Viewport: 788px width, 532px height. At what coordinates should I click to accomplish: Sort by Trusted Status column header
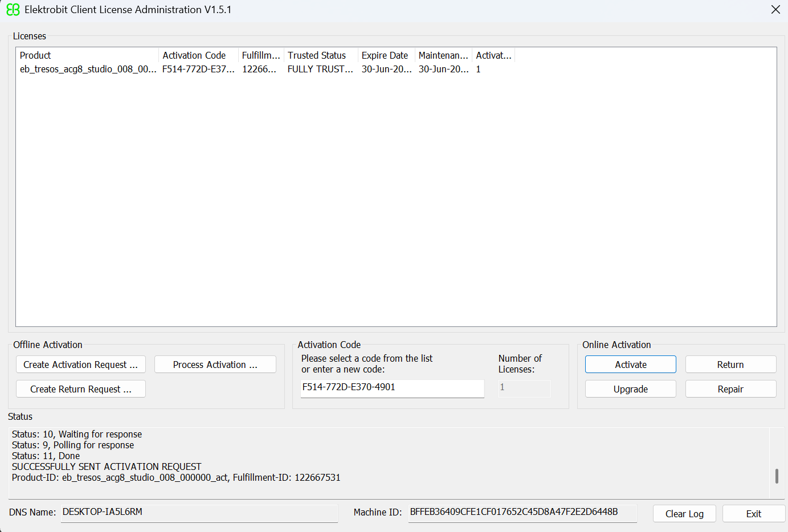[321, 55]
